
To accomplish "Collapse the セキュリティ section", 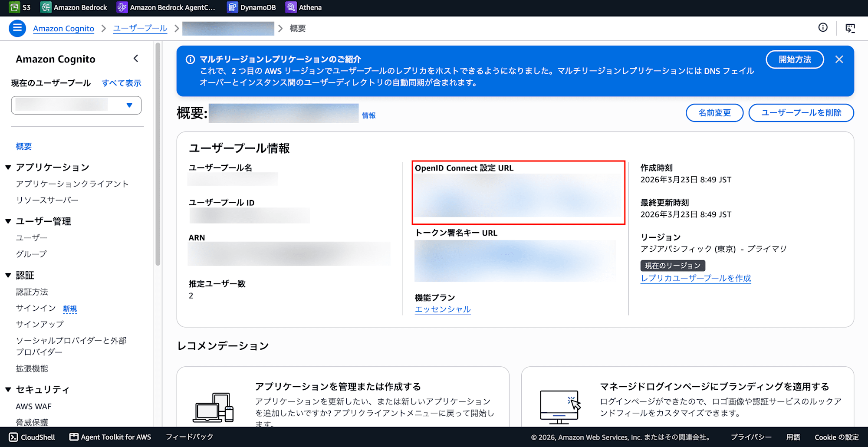I will [x=8, y=390].
